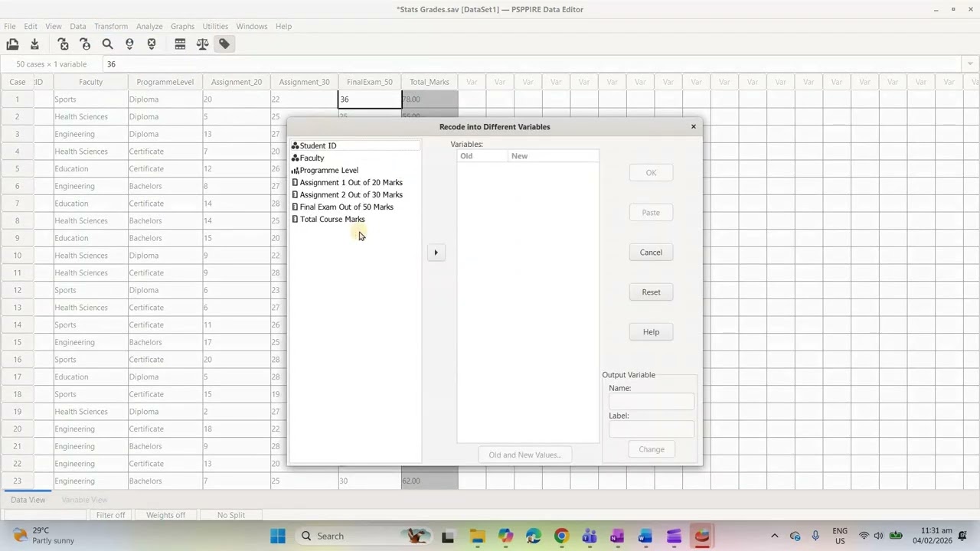Viewport: 980px width, 551px height.
Task: Switch to the Variable View tab
Action: click(x=84, y=500)
